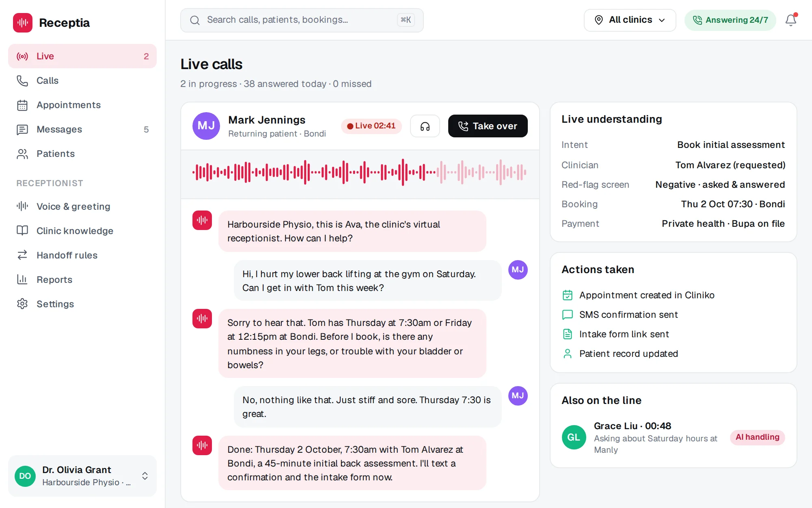
Task: Click the Intake form link sent icon
Action: click(x=568, y=334)
